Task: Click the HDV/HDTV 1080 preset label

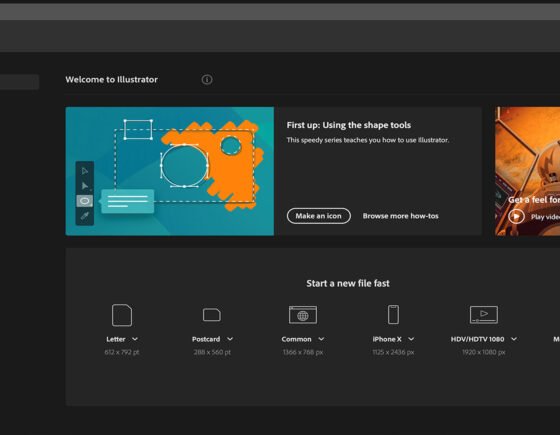Action: click(478, 339)
